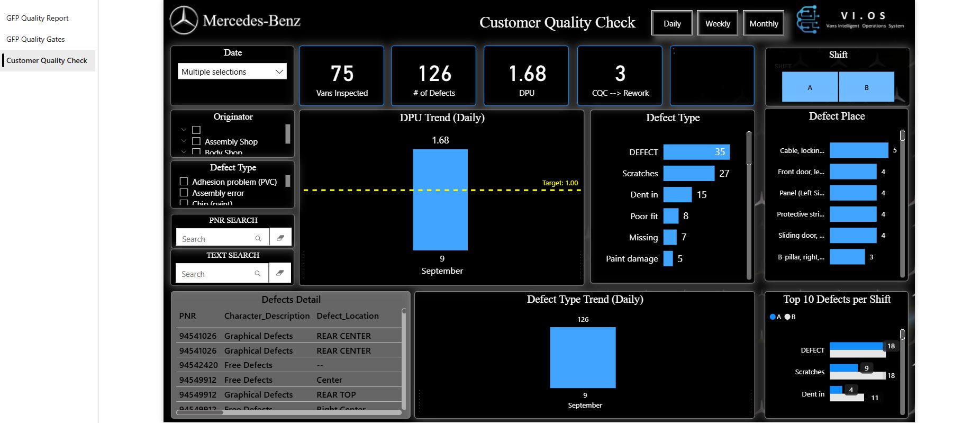Viewport: 980px width, 423px height.
Task: Enable the Assembly error defect type filter
Action: [x=184, y=193]
